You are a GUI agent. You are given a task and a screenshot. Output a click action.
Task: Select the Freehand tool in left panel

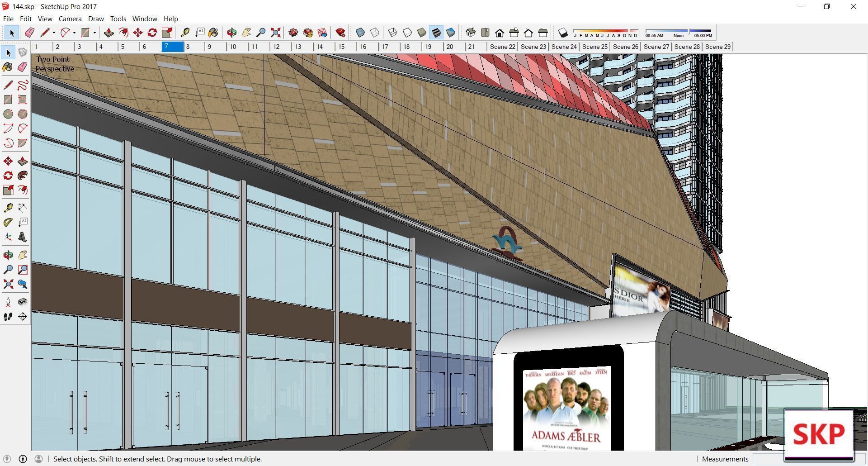[23, 85]
